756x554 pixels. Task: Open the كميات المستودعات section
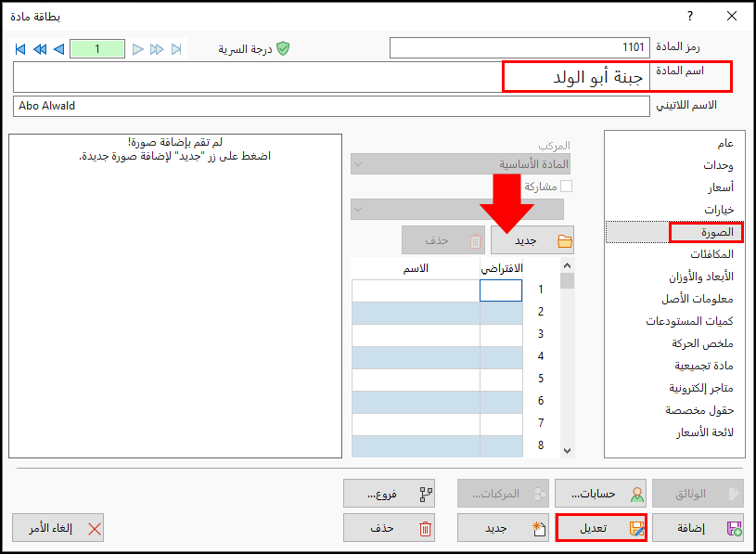(x=689, y=321)
